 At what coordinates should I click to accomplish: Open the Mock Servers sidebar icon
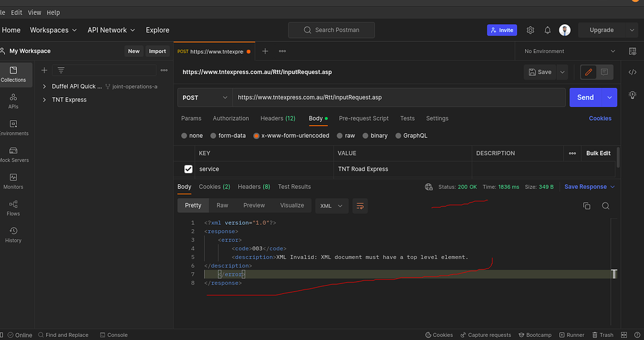[13, 151]
